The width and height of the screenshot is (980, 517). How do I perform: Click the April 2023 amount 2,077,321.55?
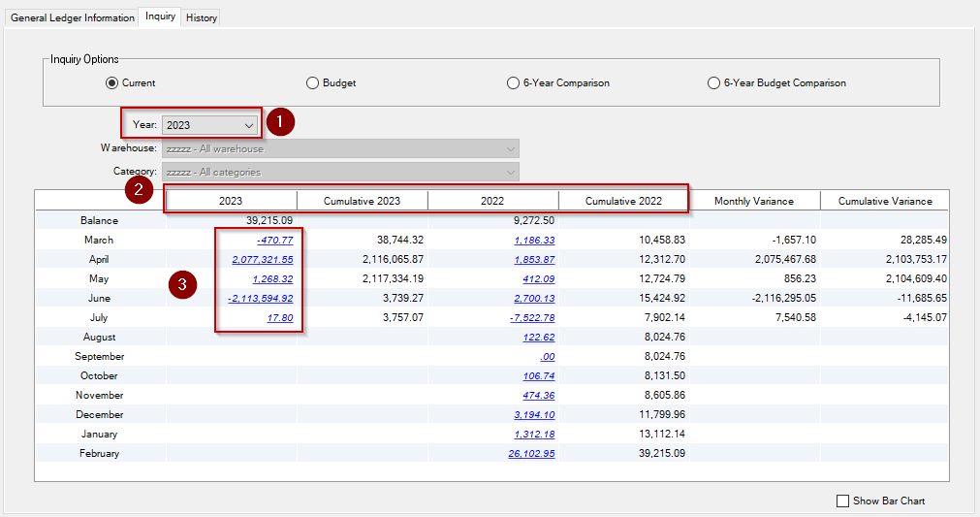[x=262, y=259]
